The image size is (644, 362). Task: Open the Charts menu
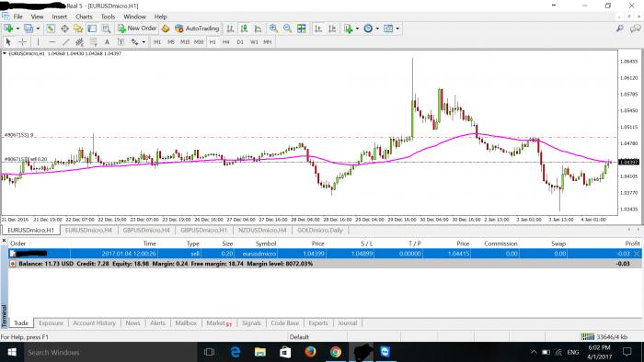tap(84, 17)
